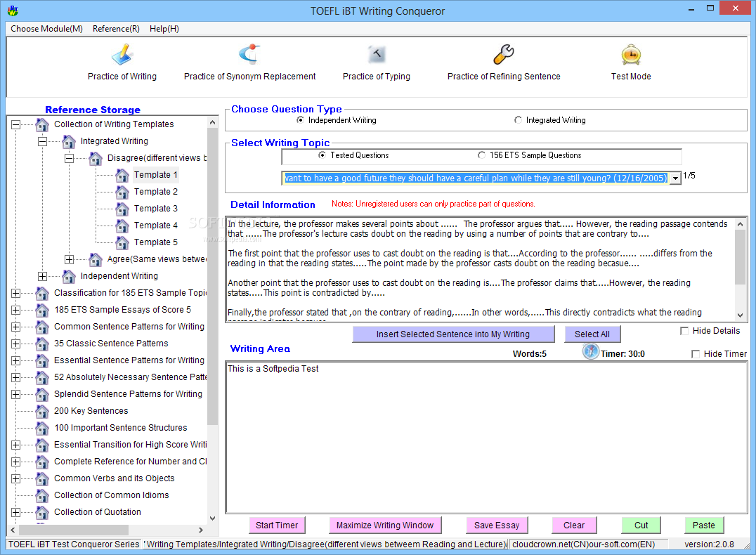Choose Tested Questions radio option
The image size is (756, 555).
[322, 155]
